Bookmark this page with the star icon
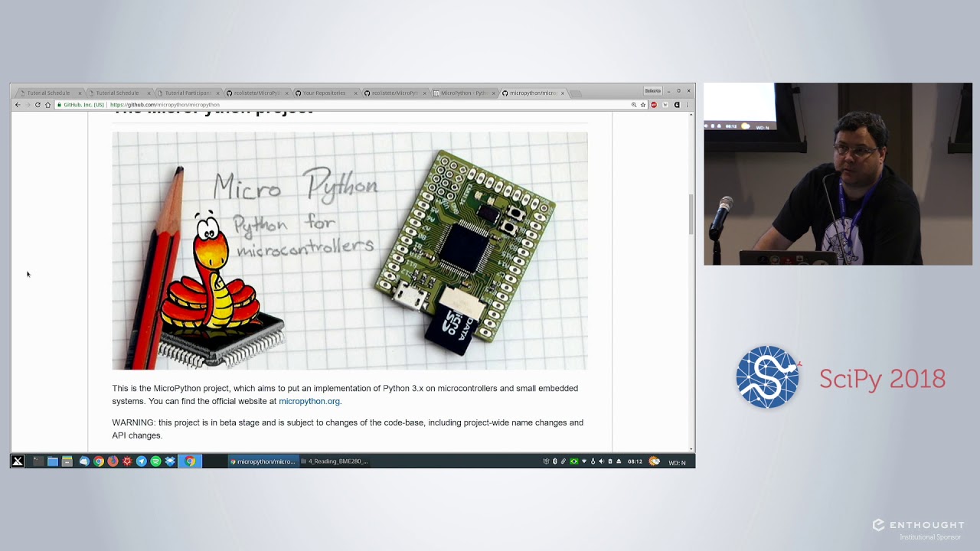980x551 pixels. point(643,105)
